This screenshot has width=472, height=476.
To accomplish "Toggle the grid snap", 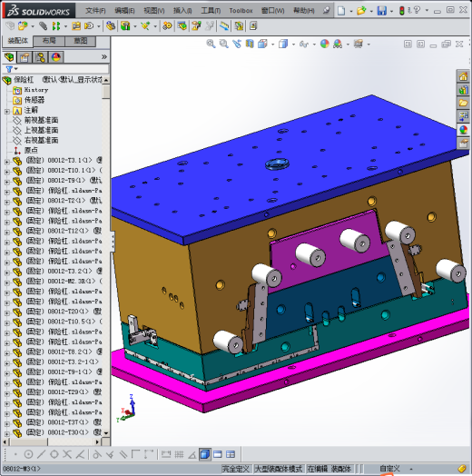I will coord(179,454).
